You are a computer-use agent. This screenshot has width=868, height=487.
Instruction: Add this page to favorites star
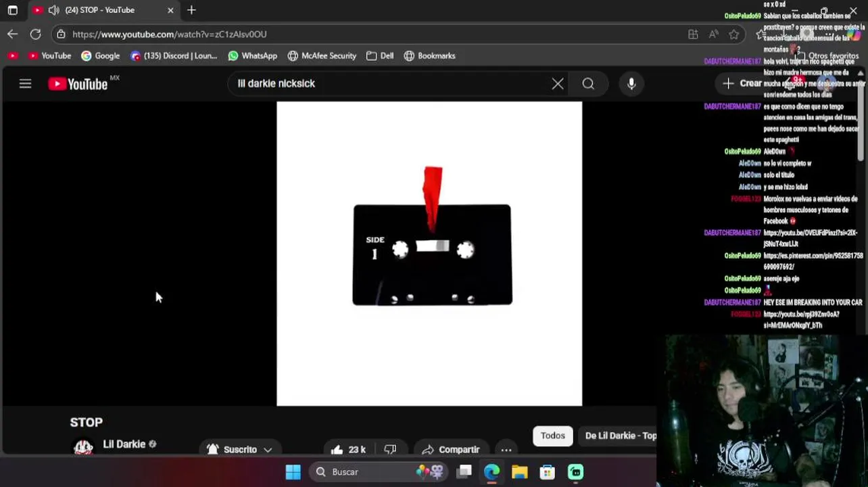(x=734, y=34)
